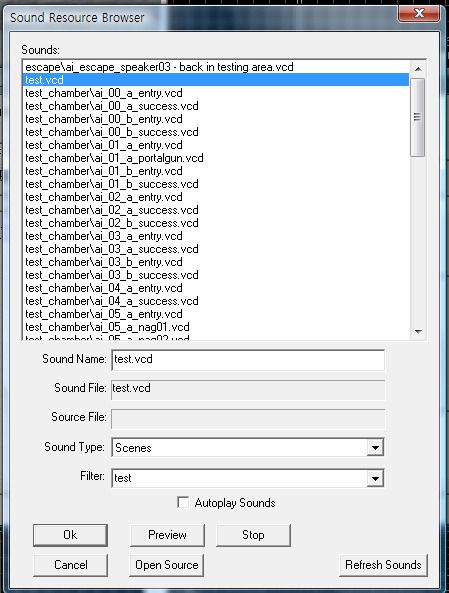Open the Filter dropdown arrow

(x=375, y=478)
